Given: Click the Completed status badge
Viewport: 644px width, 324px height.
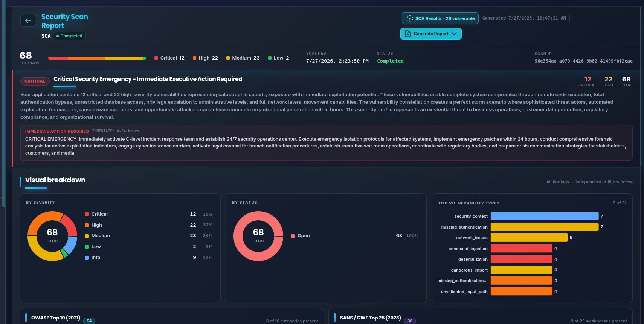Looking at the screenshot, I should coord(69,36).
